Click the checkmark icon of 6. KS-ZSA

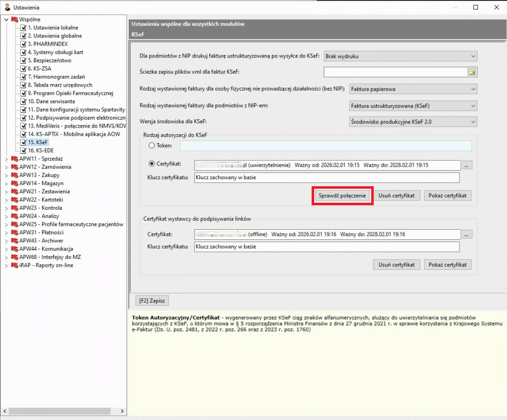[23, 69]
